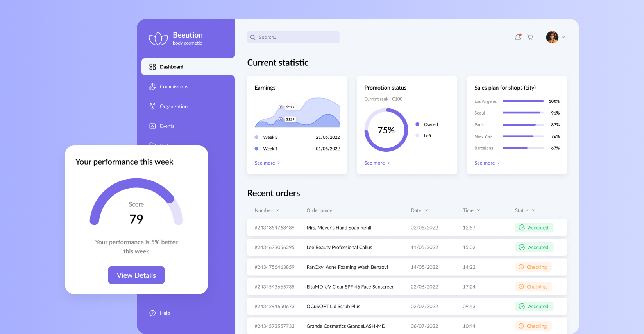Viewport: 644px width, 334px height.
Task: Open the Status column filter
Action: point(525,210)
